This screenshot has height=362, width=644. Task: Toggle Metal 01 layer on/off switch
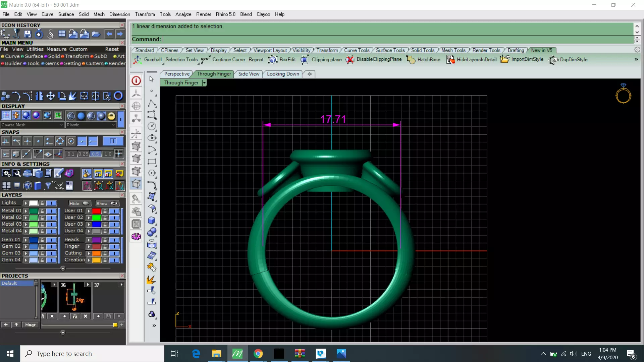click(51, 211)
